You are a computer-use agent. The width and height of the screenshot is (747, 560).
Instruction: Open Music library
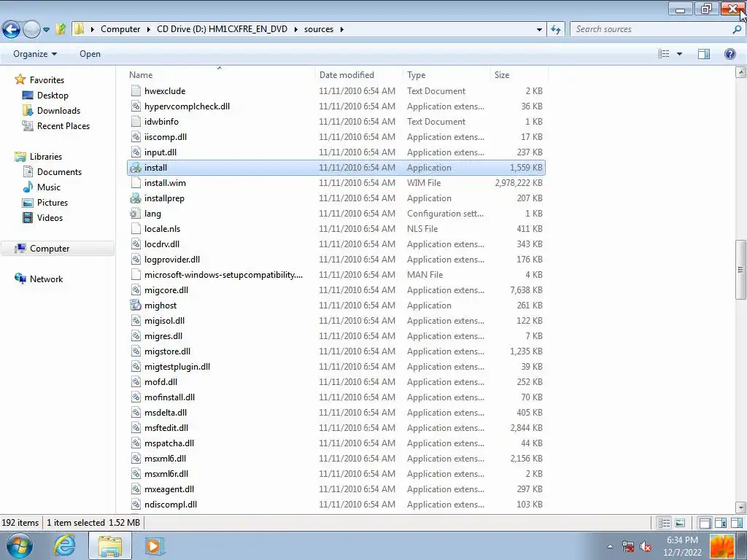tap(49, 187)
